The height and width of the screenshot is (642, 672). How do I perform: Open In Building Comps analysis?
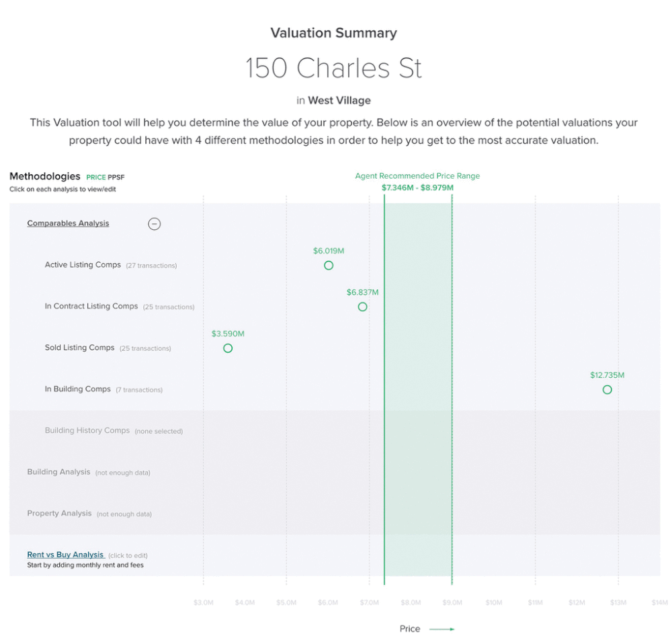pyautogui.click(x=77, y=389)
